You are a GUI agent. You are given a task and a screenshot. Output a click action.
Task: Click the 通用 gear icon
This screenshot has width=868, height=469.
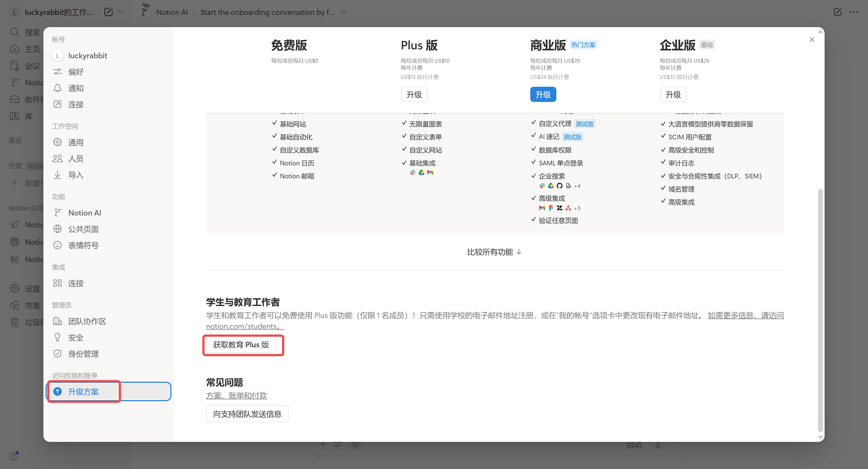point(58,142)
